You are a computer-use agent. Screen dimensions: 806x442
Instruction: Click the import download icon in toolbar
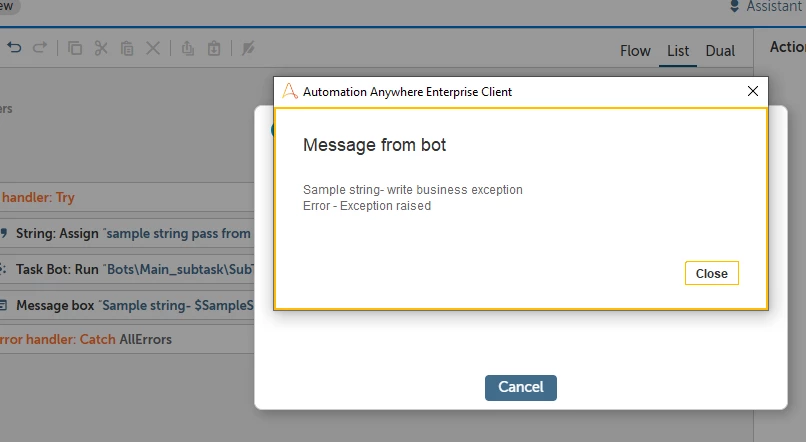[x=214, y=48]
